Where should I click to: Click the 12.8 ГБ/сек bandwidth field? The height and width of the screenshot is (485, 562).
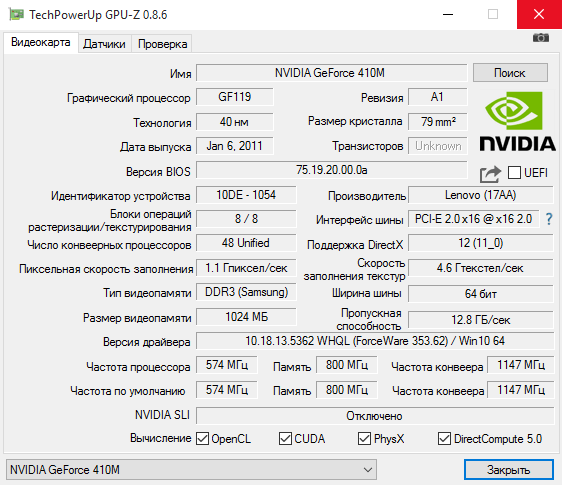point(481,320)
